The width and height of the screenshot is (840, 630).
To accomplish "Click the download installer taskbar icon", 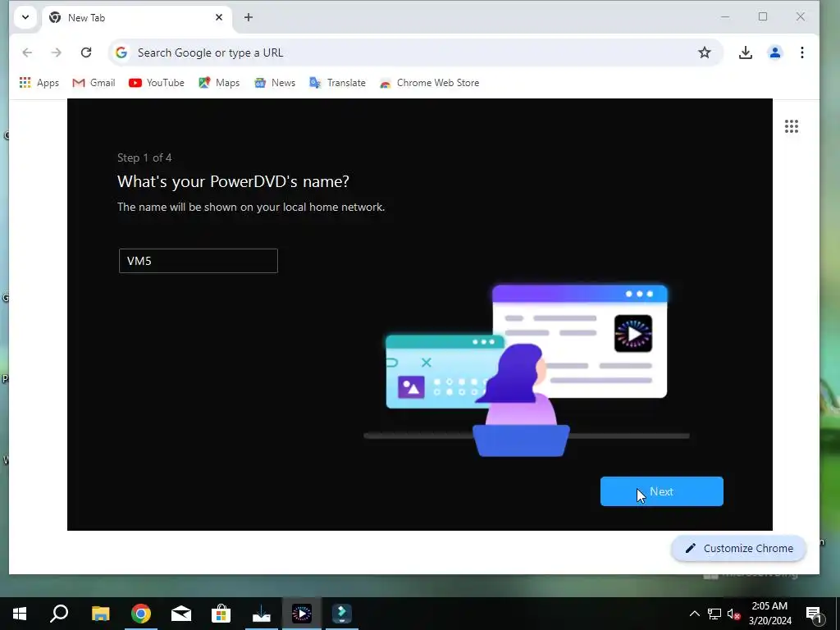I will pyautogui.click(x=262, y=614).
